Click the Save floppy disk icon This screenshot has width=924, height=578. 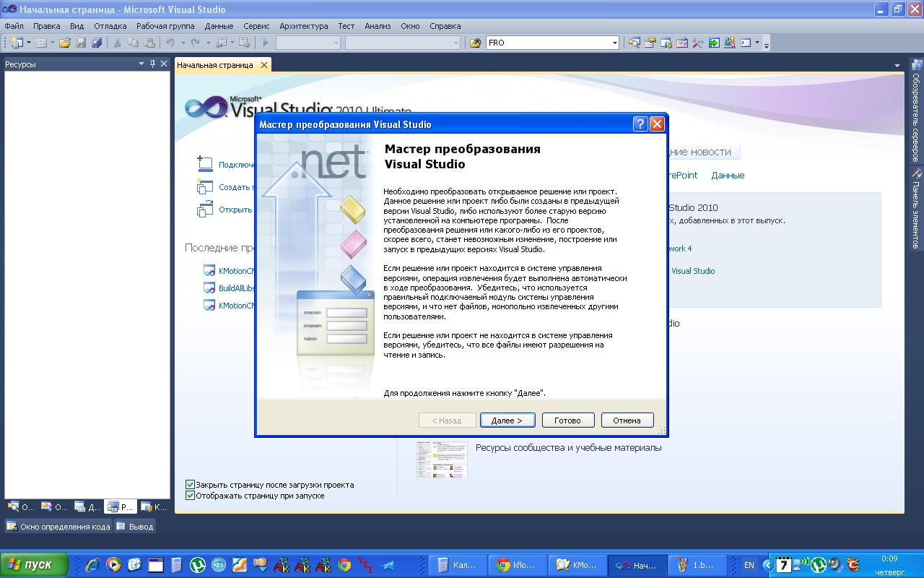[x=81, y=43]
